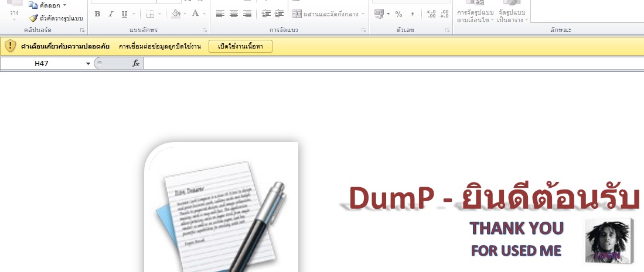Viewport: 644px width, 272px height.
Task: Click Merge and Center (ผสานและจัดกึ่งกลาง)
Action: pyautogui.click(x=328, y=14)
